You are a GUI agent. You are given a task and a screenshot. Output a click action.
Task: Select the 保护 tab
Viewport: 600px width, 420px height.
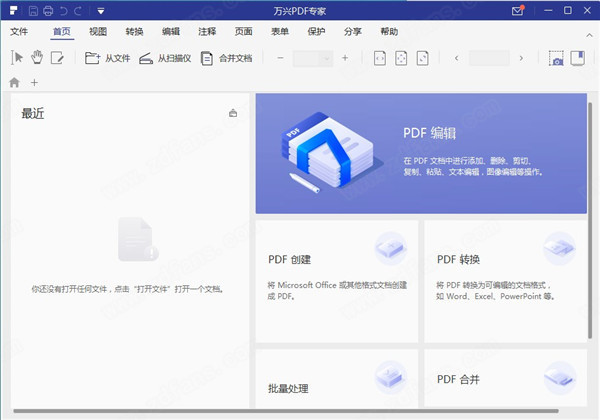click(x=316, y=31)
